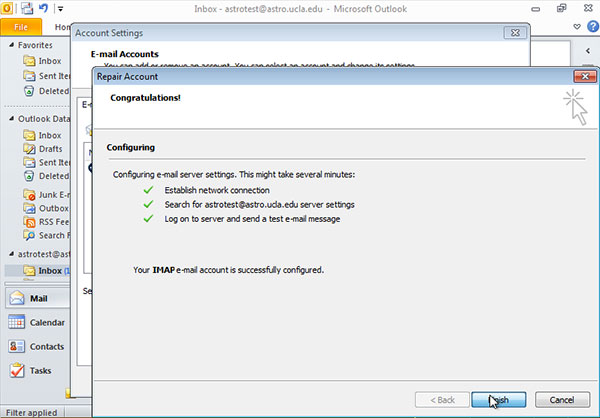Click the Search Folders magnifier icon
Viewport: 600px width, 418px height.
(x=29, y=235)
